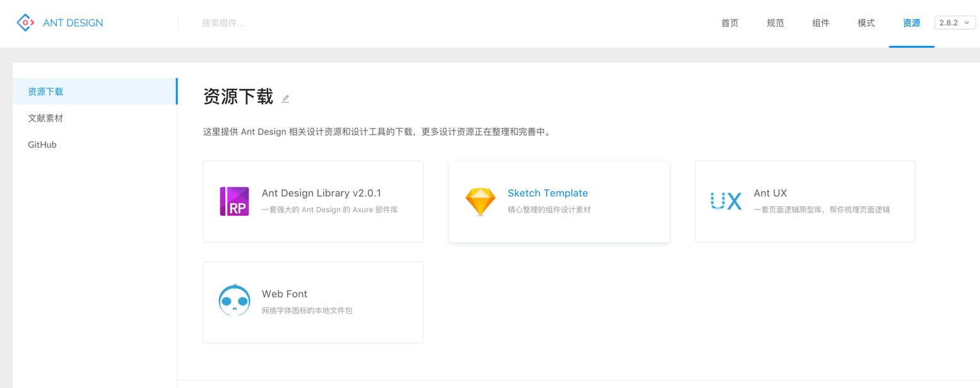
Task: Click the Ant Design logo icon
Action: (x=25, y=23)
